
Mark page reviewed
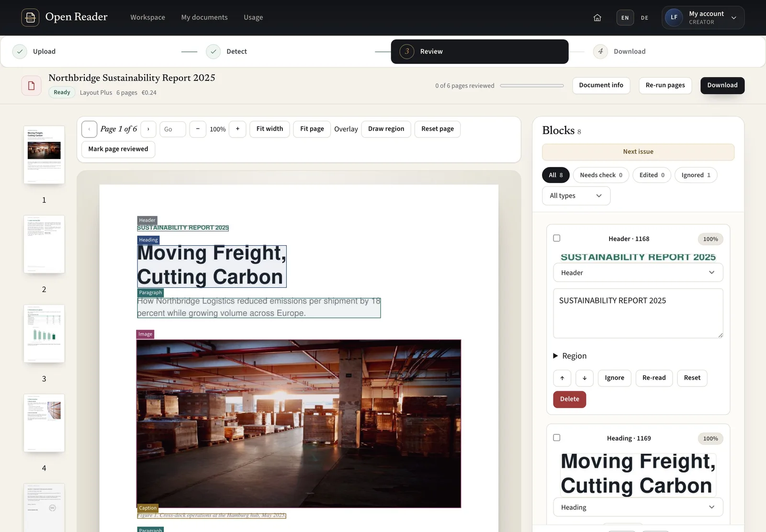click(x=118, y=149)
